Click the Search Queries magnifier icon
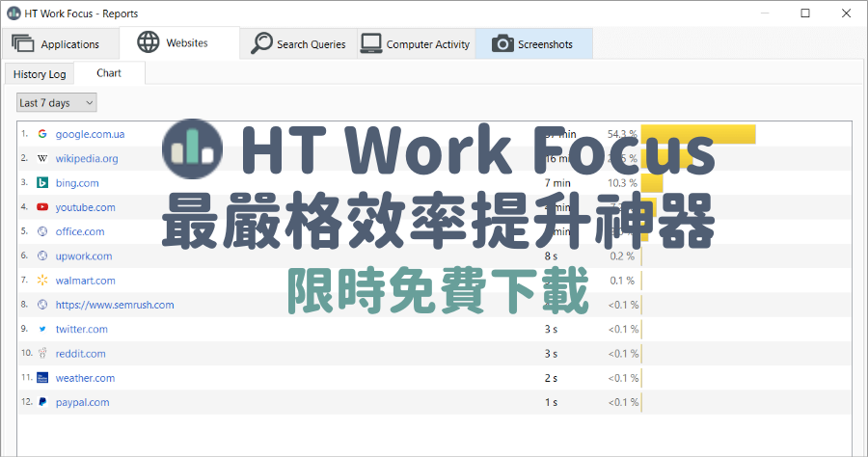Image resolution: width=868 pixels, height=457 pixels. [x=261, y=42]
